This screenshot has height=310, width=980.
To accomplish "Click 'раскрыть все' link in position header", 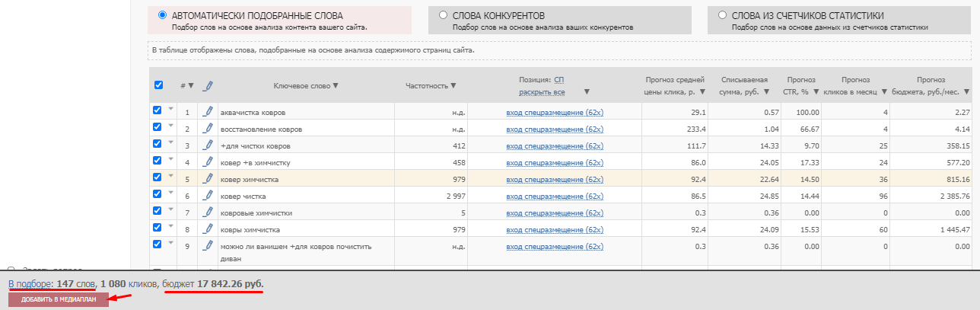I will [x=542, y=92].
